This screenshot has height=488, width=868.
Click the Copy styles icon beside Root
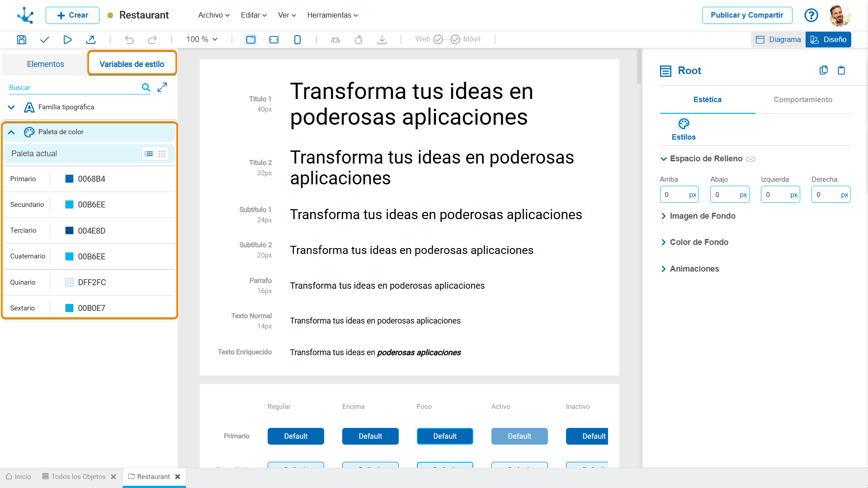pyautogui.click(x=823, y=70)
